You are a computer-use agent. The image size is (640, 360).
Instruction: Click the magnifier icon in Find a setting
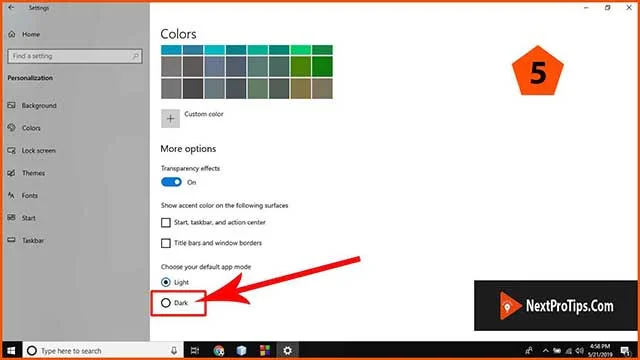136,56
